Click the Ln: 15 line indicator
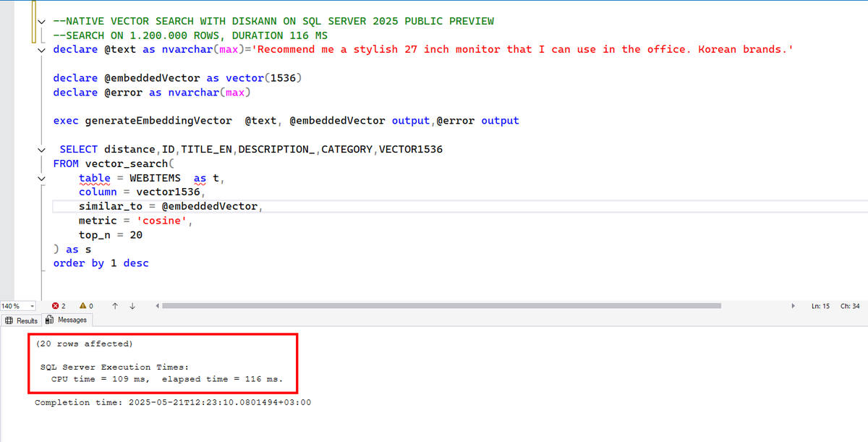This screenshot has height=442, width=868. (820, 306)
